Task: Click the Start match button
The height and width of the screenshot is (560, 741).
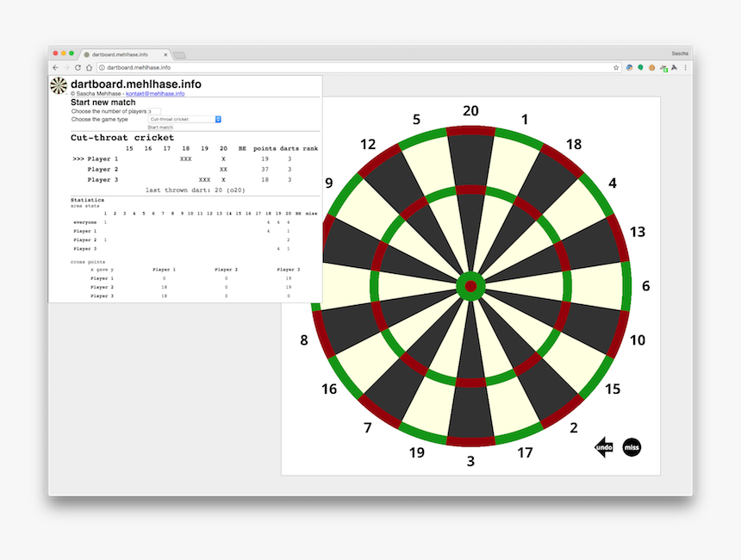Action: (x=159, y=127)
